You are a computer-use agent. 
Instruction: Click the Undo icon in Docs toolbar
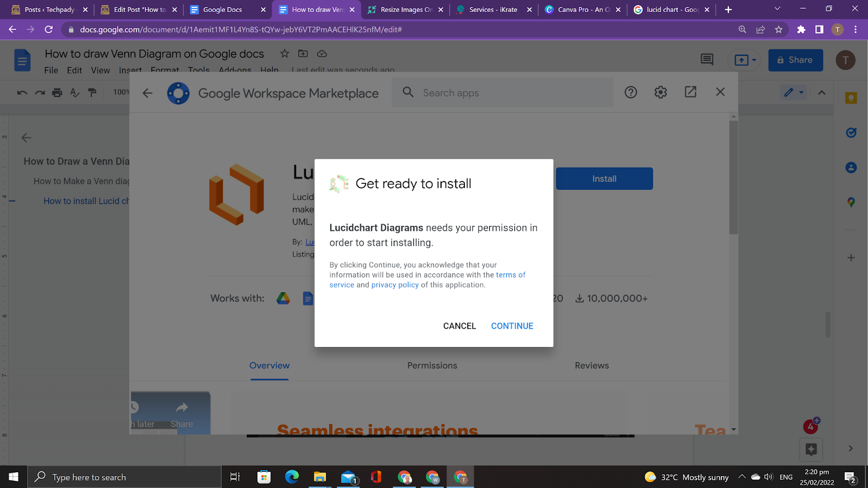coord(22,93)
